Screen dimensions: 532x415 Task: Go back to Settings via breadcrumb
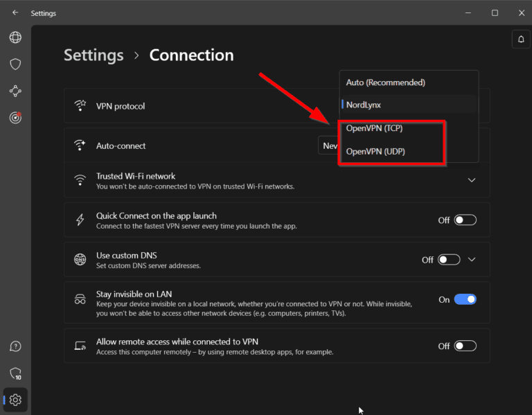coord(94,55)
